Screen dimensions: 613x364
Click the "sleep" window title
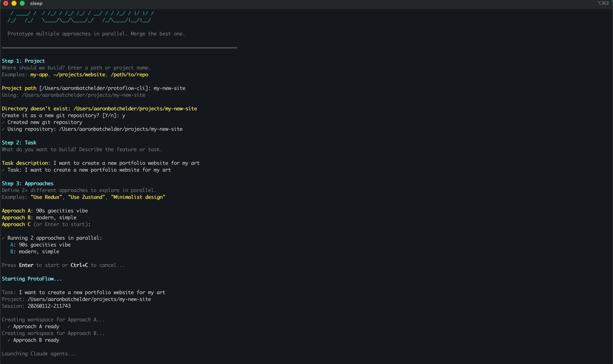pyautogui.click(x=36, y=3)
